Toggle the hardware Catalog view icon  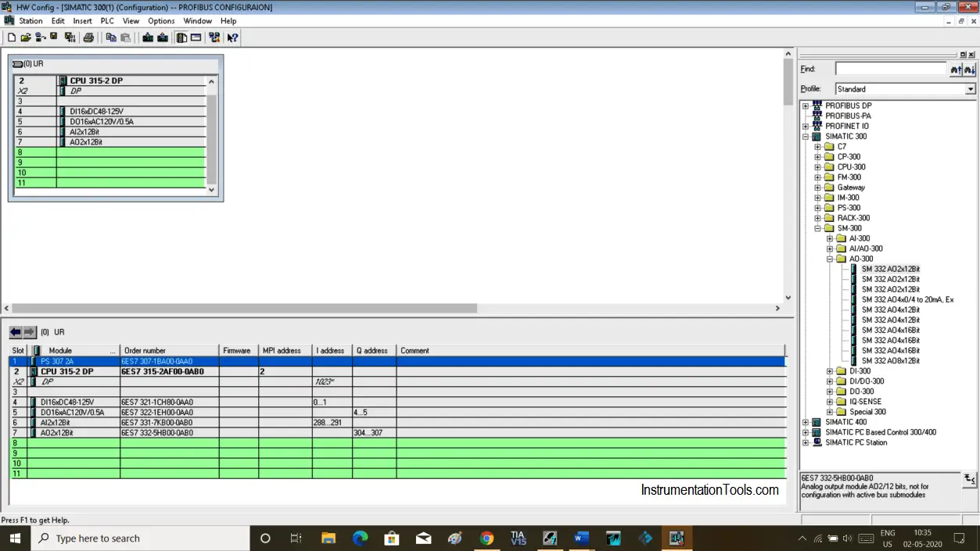[x=181, y=38]
